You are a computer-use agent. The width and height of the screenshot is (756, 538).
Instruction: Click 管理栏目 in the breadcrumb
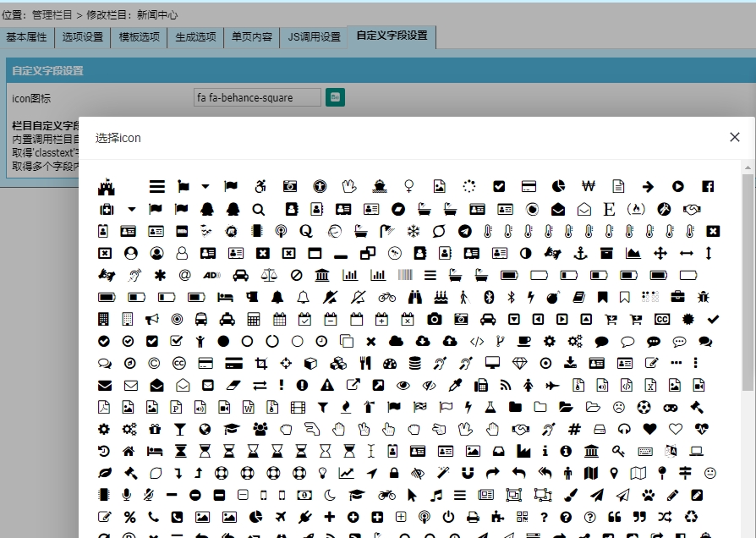tap(52, 15)
